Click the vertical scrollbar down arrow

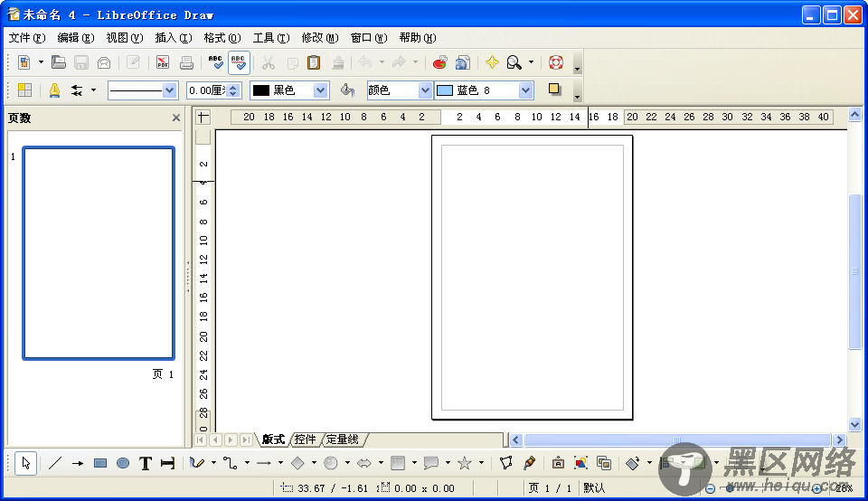(854, 425)
